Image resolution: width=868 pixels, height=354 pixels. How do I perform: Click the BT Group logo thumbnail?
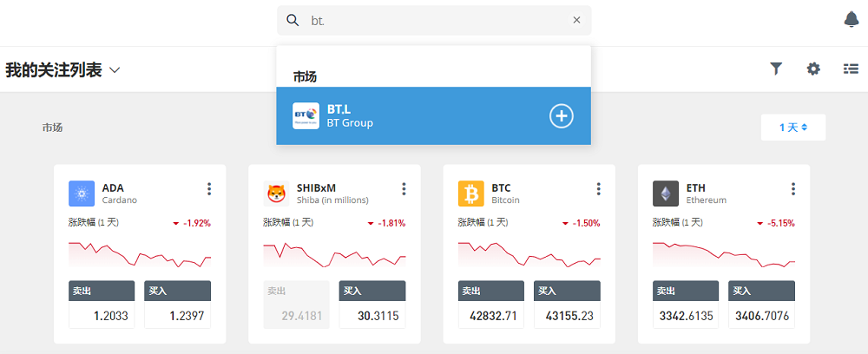pos(306,115)
